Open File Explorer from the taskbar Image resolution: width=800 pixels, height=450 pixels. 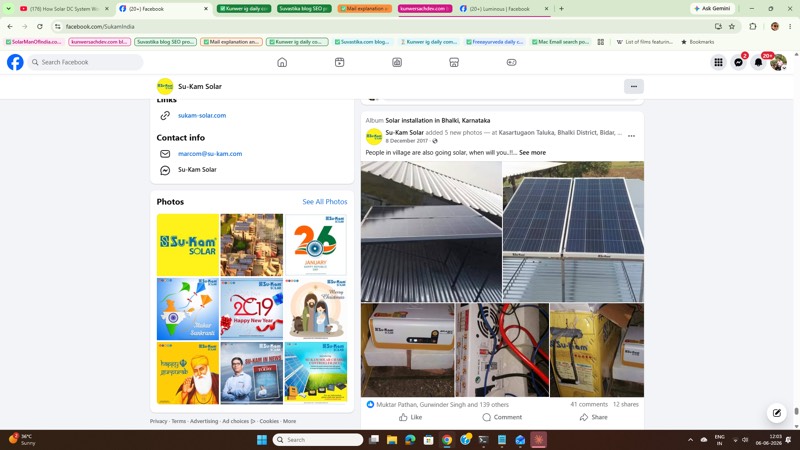(x=392, y=440)
